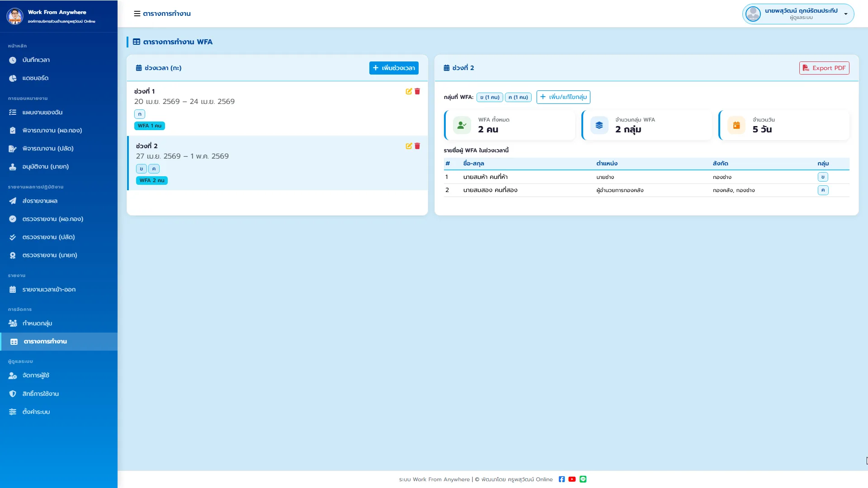Open แดชบอร์ด in the sidebar
Screen dimensions: 868x488
tap(59, 78)
